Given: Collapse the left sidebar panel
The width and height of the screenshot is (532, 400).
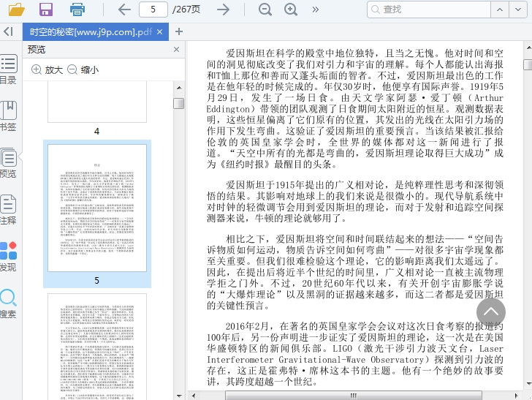Looking at the screenshot, I should (x=8, y=31).
